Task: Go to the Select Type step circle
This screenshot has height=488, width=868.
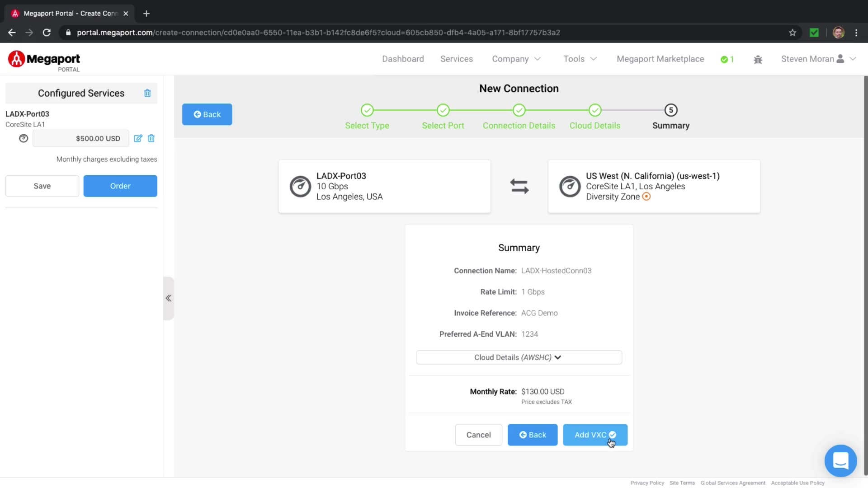Action: tap(367, 110)
